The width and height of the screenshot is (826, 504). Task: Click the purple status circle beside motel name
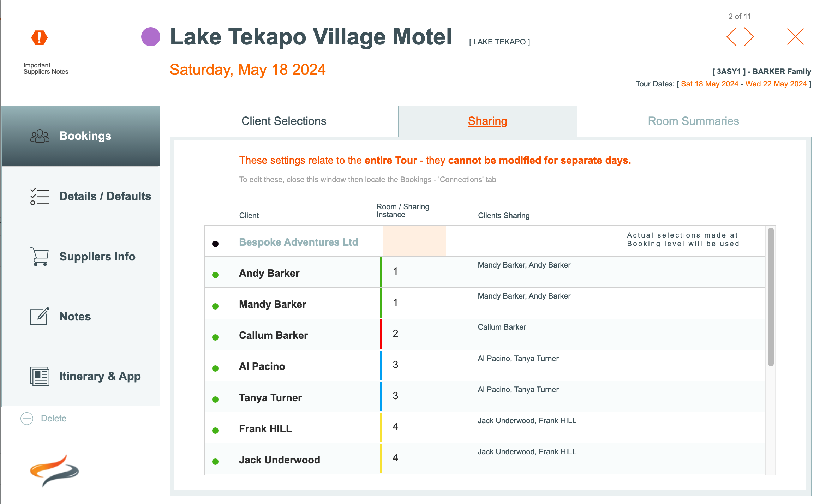pos(151,37)
